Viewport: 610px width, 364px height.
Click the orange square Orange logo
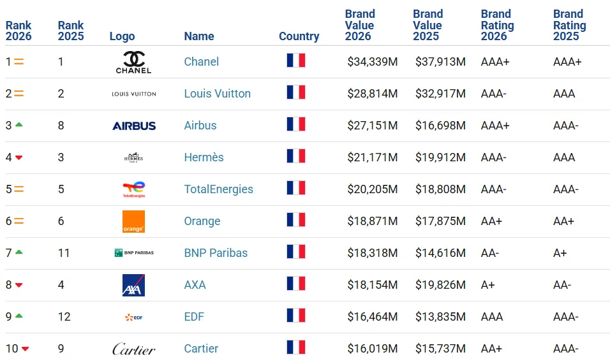click(x=133, y=221)
